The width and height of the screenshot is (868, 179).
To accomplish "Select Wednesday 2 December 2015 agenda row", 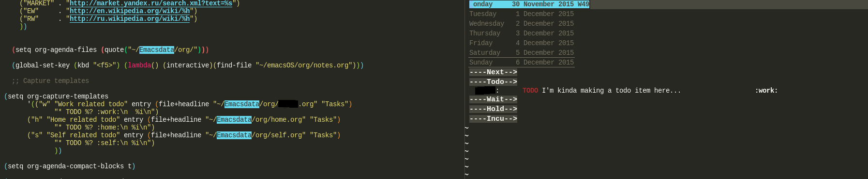I will pos(522,24).
